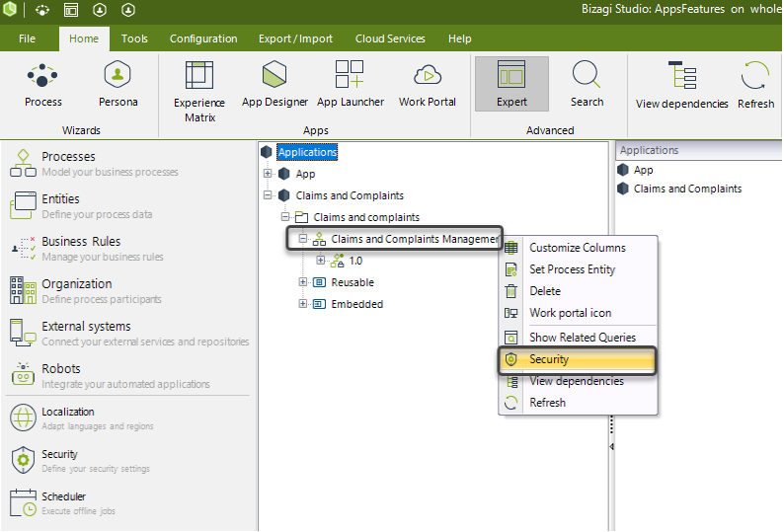
Task: Choose Refresh in context menu
Action: click(x=578, y=403)
